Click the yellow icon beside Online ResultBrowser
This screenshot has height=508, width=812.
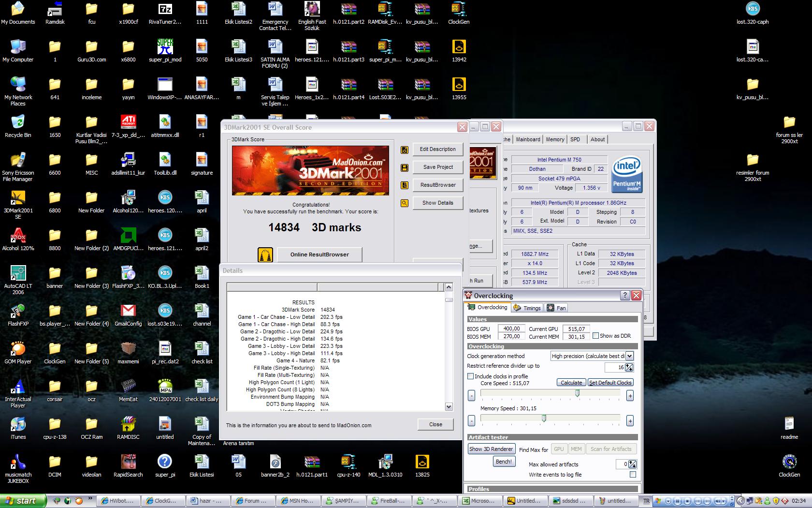click(265, 255)
